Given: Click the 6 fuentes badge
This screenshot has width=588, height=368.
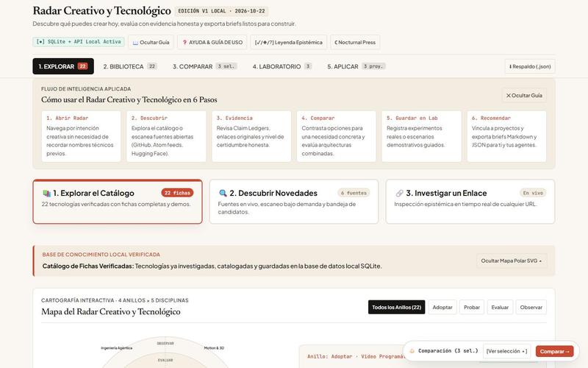Looking at the screenshot, I should coord(354,193).
